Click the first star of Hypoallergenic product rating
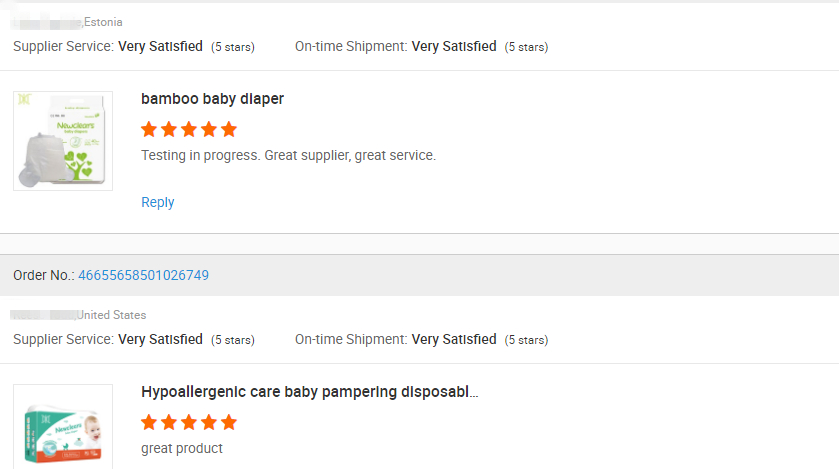This screenshot has height=469, width=839. point(149,422)
